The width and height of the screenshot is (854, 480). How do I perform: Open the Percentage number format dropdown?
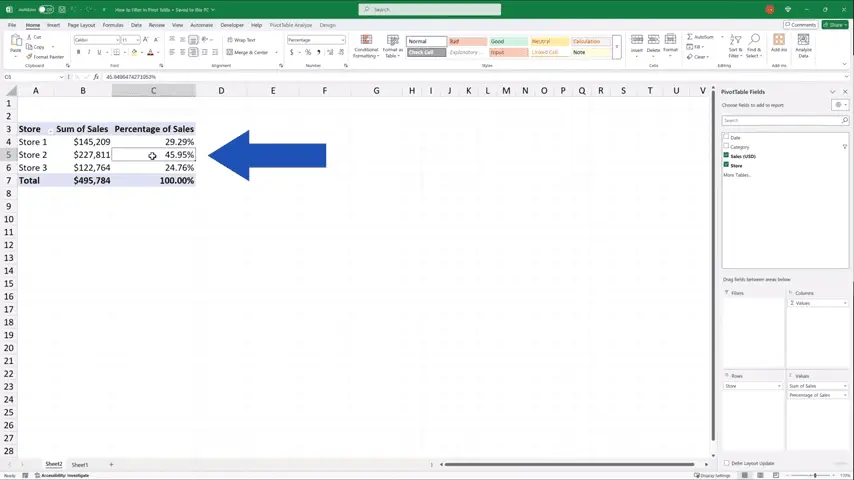point(342,40)
